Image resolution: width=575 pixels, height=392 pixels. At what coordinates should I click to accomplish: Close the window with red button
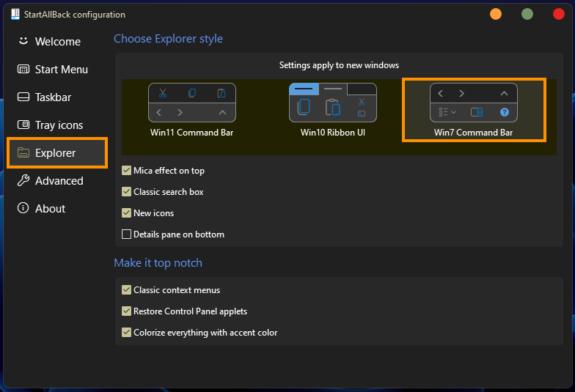[559, 14]
